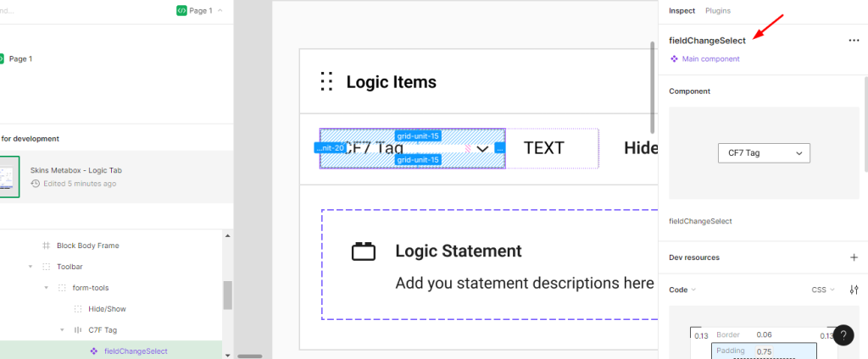
Task: Select the Inspect tab
Action: click(682, 11)
